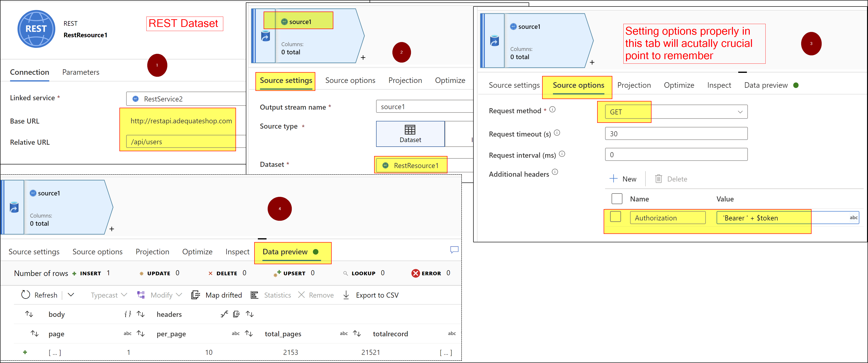Click the Refresh icon in data preview

point(26,294)
